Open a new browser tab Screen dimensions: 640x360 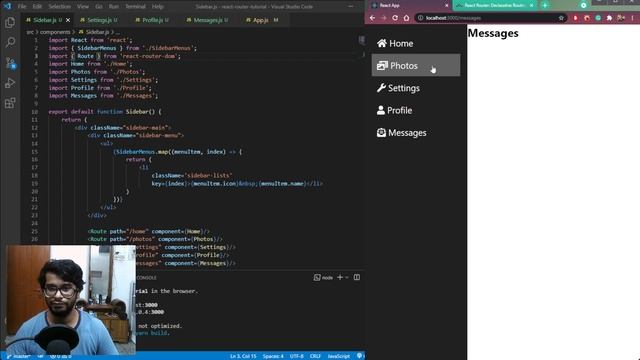pyautogui.click(x=544, y=5)
